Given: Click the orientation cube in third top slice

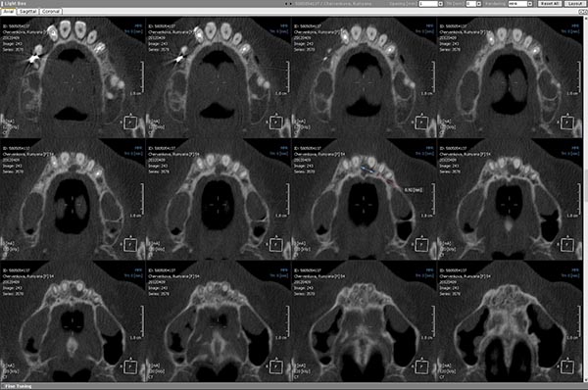Looking at the screenshot, I should (421, 122).
